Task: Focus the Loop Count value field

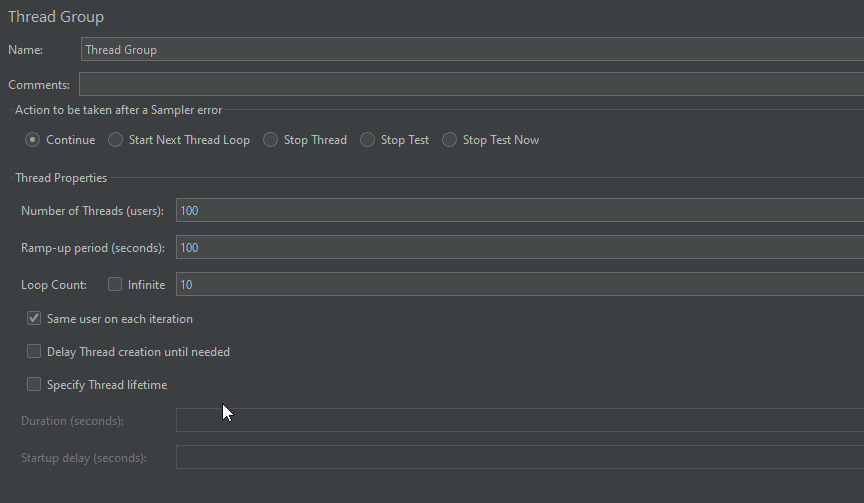Action: tap(520, 284)
